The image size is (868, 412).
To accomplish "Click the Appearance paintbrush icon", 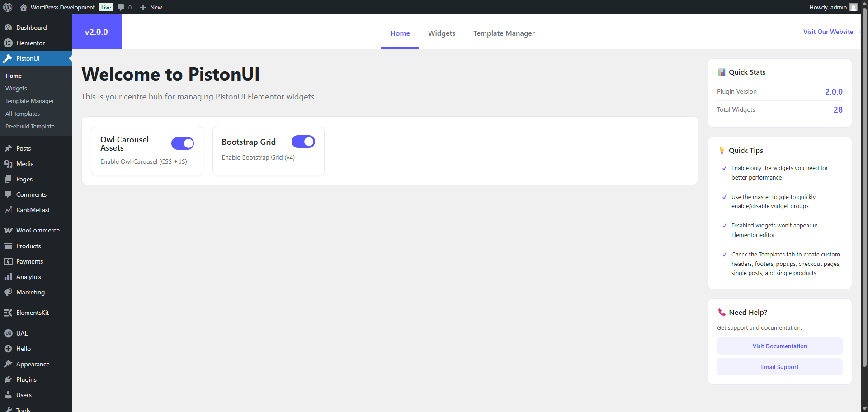I will pyautogui.click(x=8, y=364).
